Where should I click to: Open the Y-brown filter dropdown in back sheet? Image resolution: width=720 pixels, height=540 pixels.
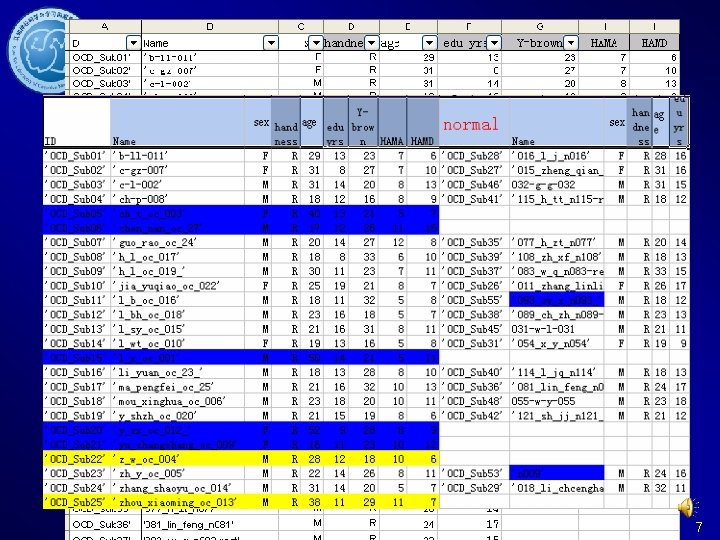[x=571, y=43]
